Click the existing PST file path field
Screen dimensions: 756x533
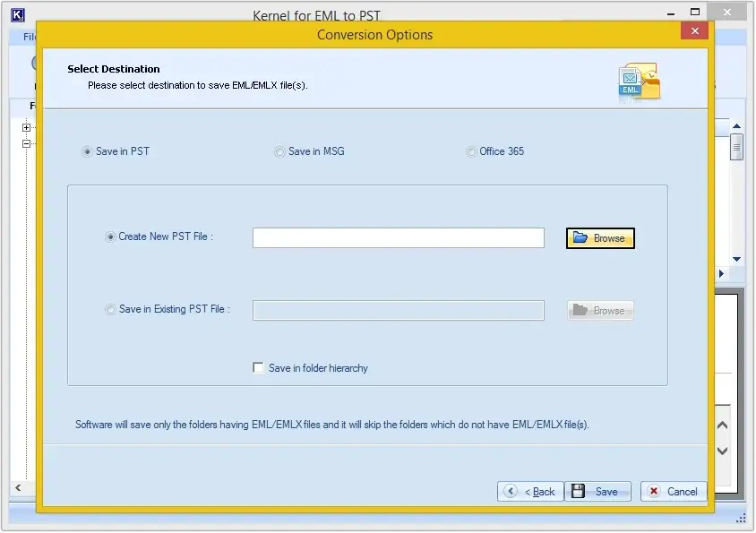[x=399, y=311]
